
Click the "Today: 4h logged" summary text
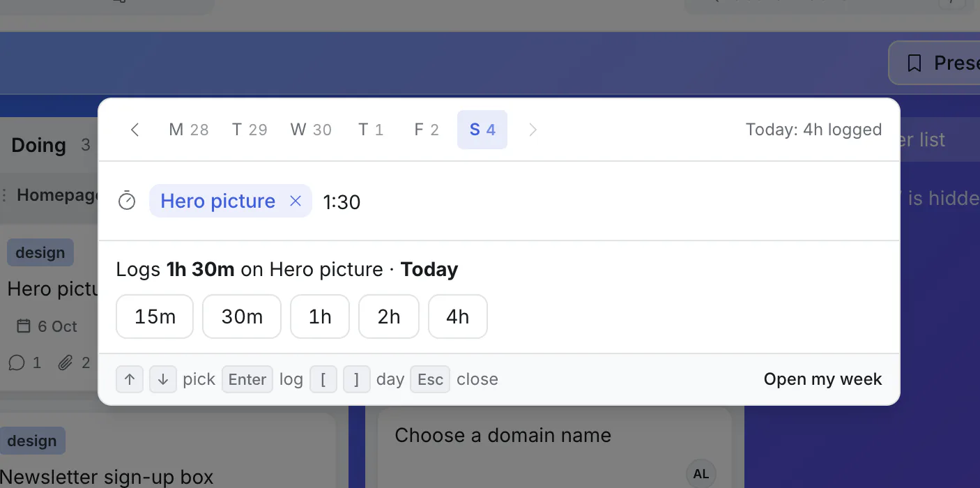(x=813, y=130)
